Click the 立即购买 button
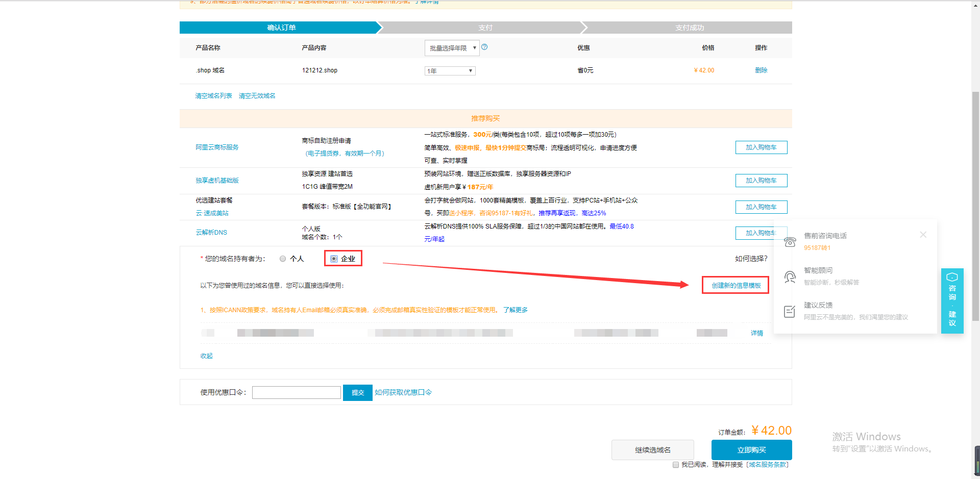The width and height of the screenshot is (980, 479). pyautogui.click(x=751, y=450)
